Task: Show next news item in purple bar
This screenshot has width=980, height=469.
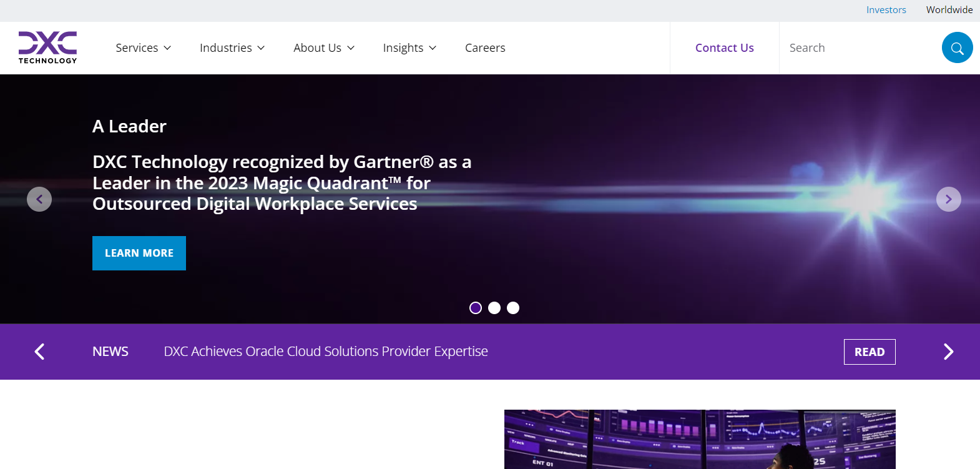Action: point(948,352)
